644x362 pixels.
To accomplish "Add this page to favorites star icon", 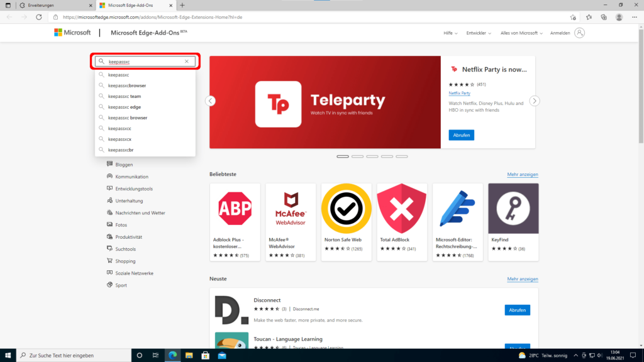I will coord(573,17).
